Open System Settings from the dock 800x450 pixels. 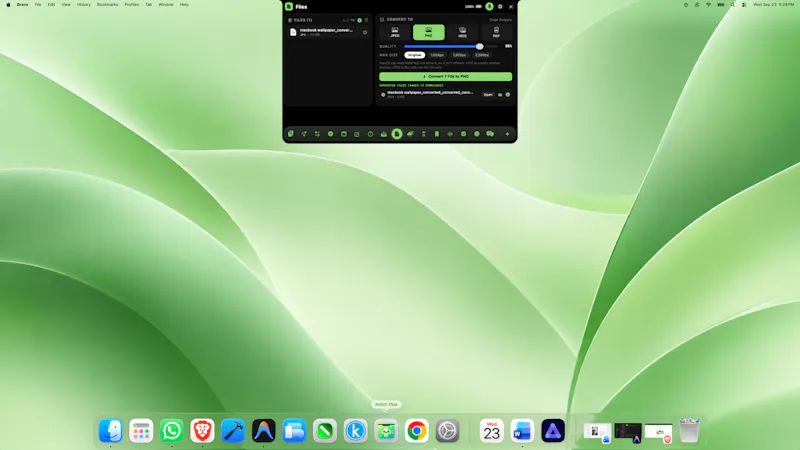point(447,431)
